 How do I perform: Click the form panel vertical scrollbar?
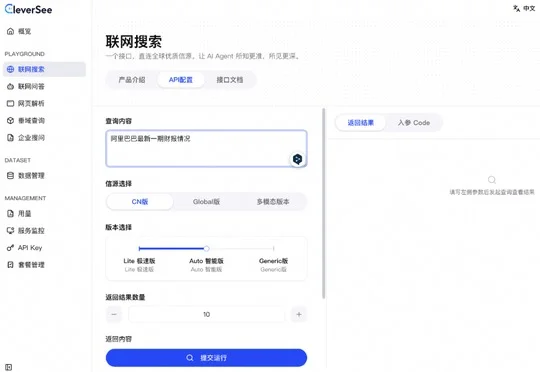click(323, 203)
